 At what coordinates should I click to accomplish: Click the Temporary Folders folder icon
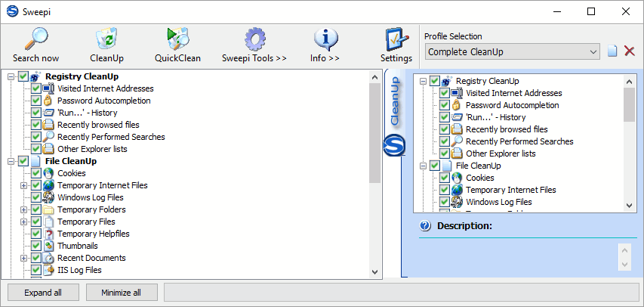click(x=48, y=209)
